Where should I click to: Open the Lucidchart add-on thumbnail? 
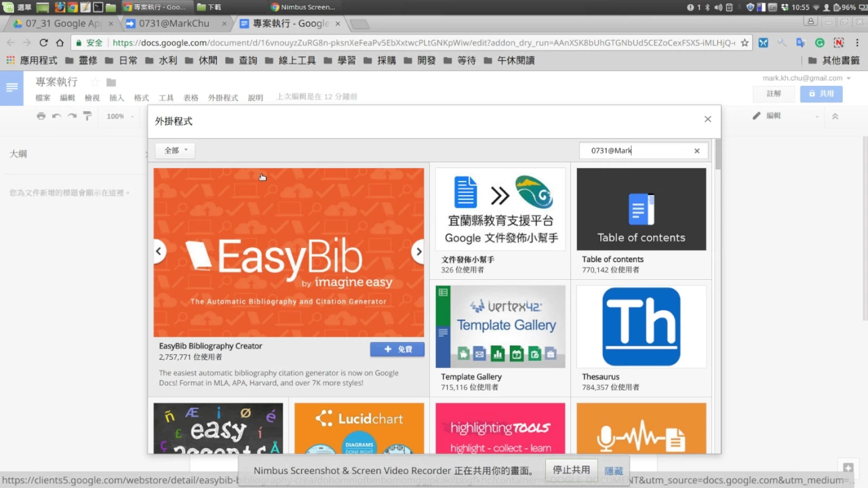(359, 428)
